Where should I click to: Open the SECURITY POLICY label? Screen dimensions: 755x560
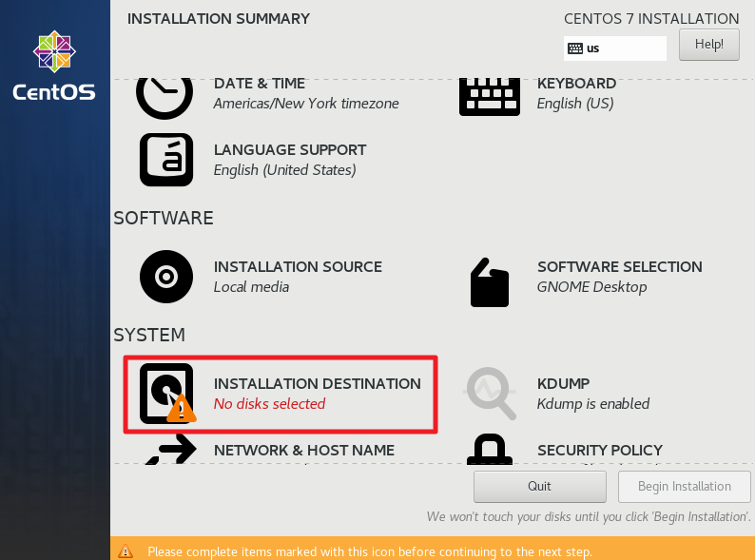pyautogui.click(x=600, y=451)
